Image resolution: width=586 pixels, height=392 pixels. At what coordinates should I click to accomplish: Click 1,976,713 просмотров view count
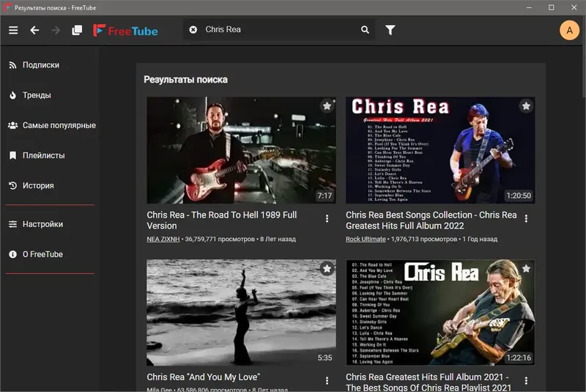coord(424,239)
